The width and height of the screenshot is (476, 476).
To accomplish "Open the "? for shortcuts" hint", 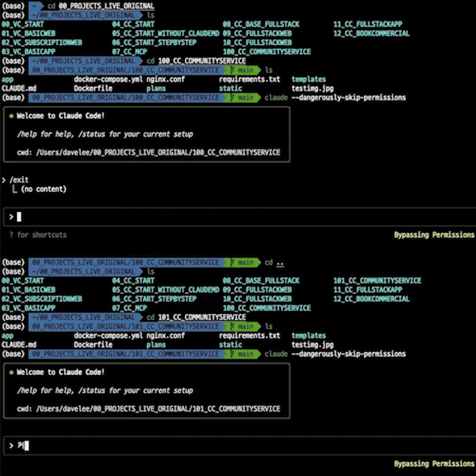I will point(38,235).
